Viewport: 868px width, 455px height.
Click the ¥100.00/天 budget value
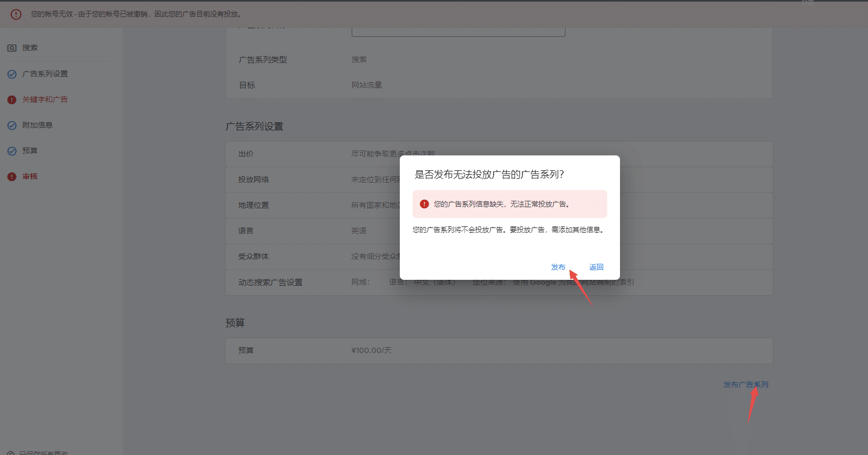(371, 350)
